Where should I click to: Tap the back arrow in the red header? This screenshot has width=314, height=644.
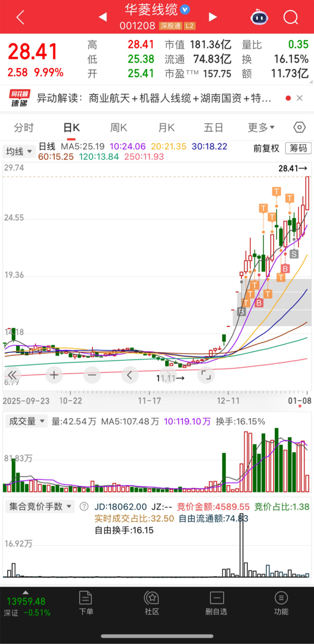[x=20, y=17]
